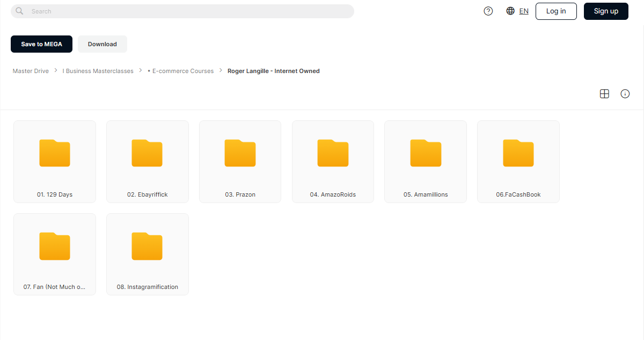Select the "03. Prazon" folder name
644x340 pixels.
240,194
